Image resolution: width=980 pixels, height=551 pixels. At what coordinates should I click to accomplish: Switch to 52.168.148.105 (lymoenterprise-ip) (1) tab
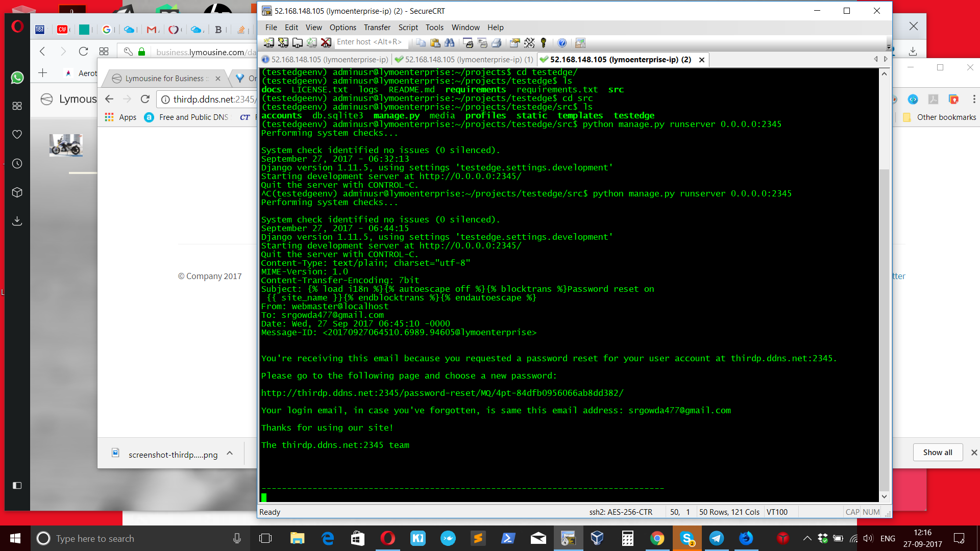[x=463, y=60]
